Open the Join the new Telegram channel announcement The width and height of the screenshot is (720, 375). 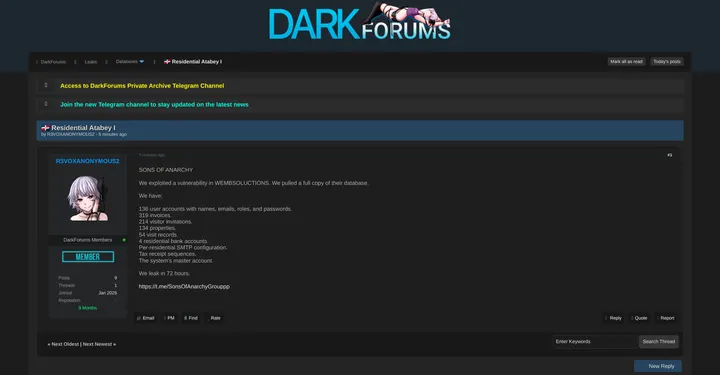154,105
